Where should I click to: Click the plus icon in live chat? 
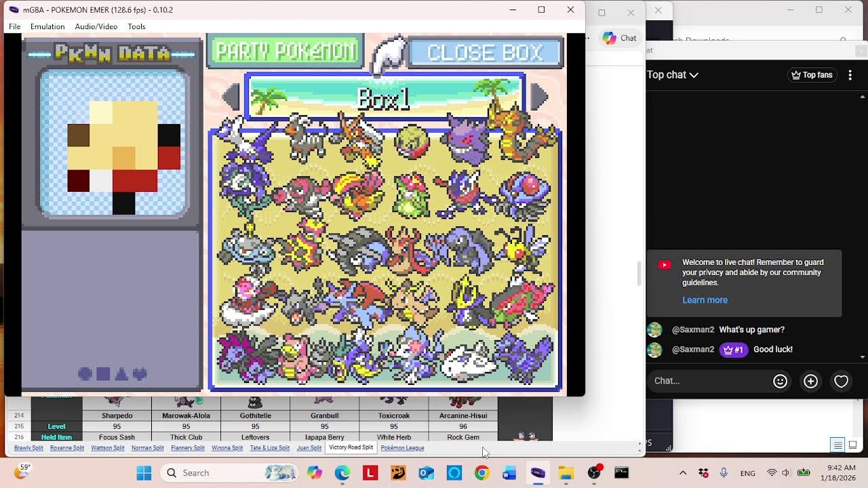(x=810, y=381)
